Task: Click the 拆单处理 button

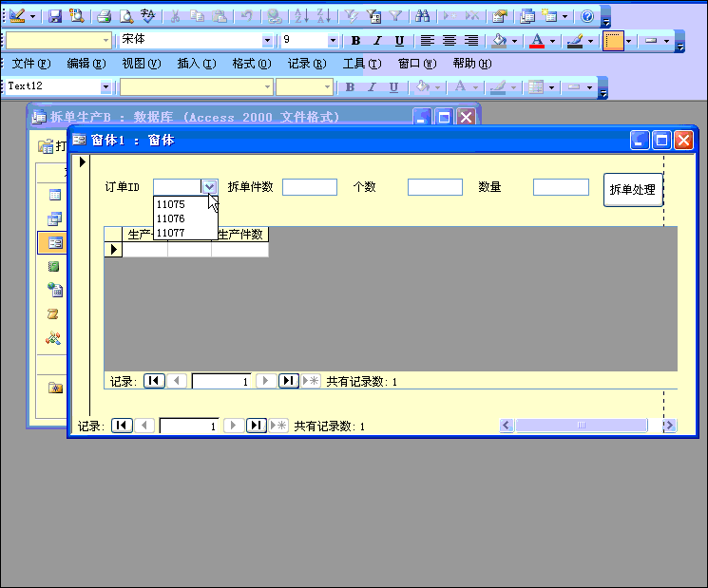Action: [x=633, y=190]
